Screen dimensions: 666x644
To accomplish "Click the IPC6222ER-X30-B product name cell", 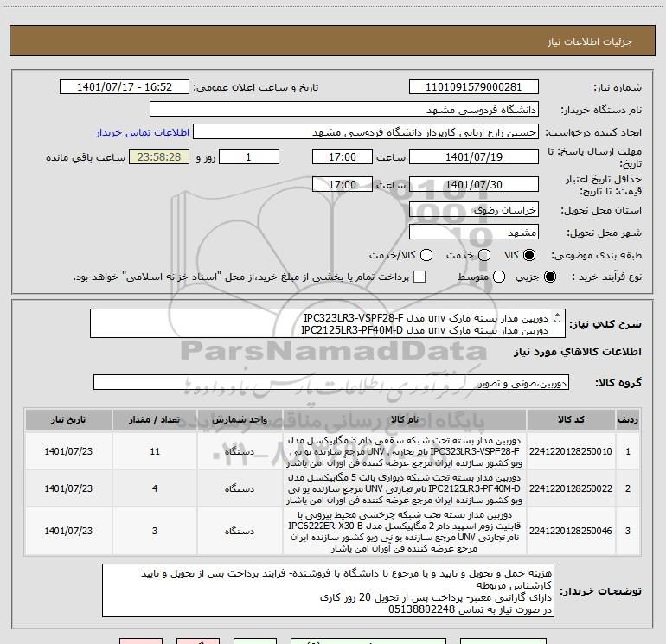I will (x=405, y=531).
